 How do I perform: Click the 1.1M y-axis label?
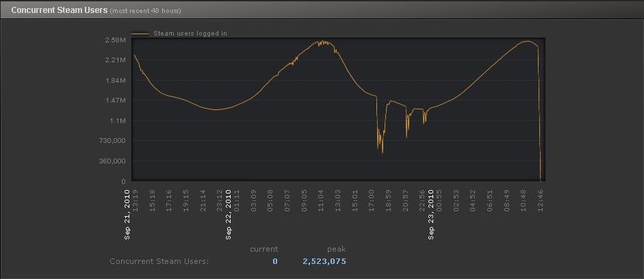117,120
